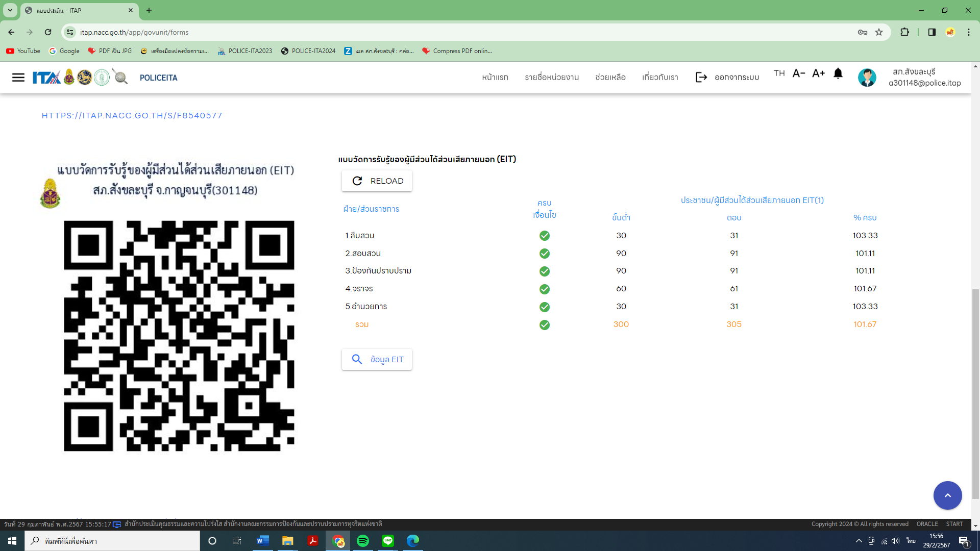Click the green check for รวม row
The width and height of the screenshot is (980, 551).
[x=545, y=325]
